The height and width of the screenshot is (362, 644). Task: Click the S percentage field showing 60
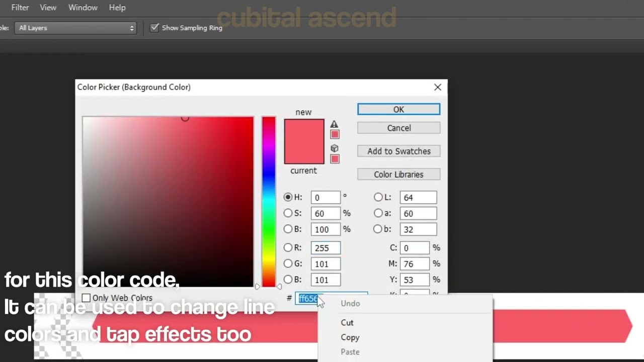(325, 214)
